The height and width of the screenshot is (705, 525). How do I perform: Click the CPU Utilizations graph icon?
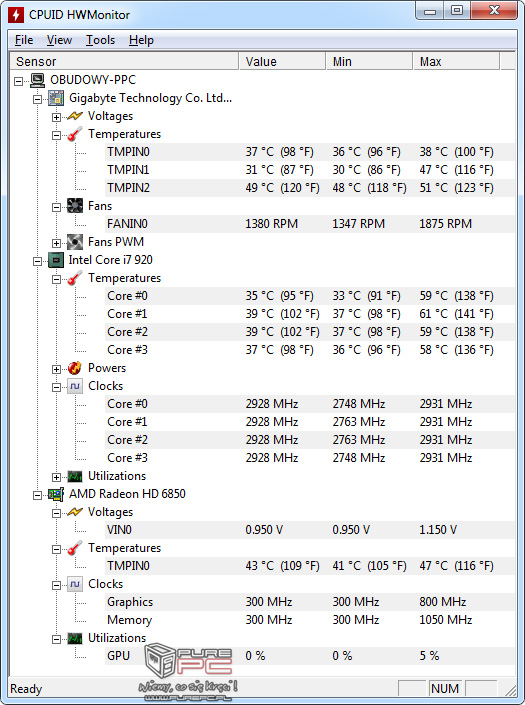[75, 476]
